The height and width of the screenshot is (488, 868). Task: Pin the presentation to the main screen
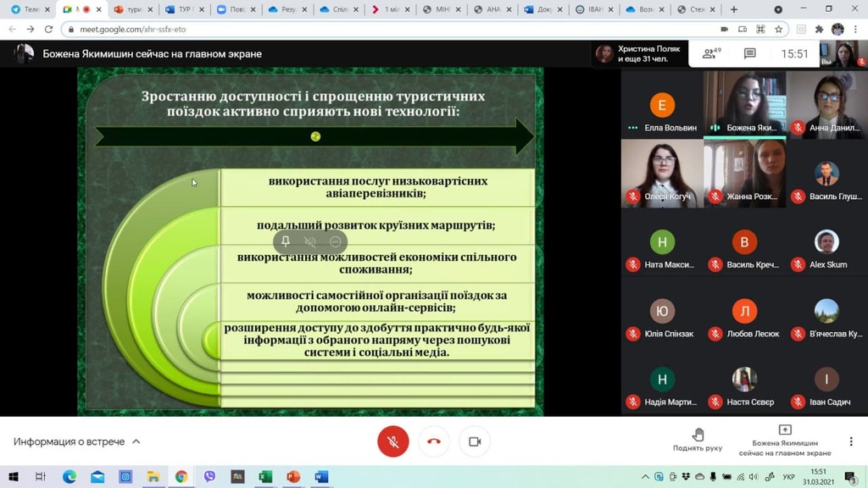[286, 241]
